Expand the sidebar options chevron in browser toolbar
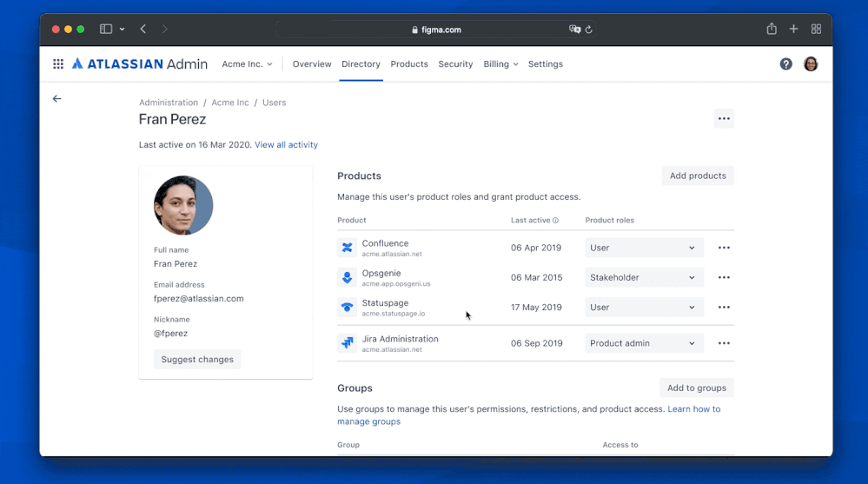868x484 pixels. tap(122, 30)
